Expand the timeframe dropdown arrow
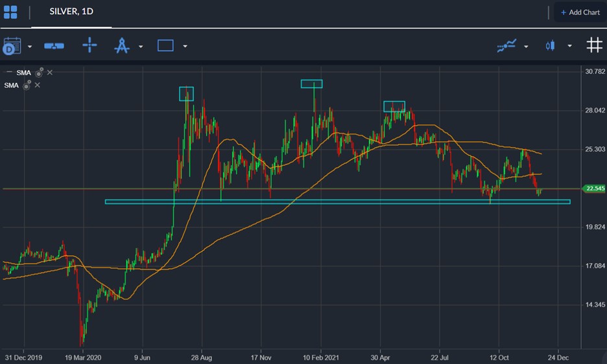Viewport: 607px width, 364px height. pyautogui.click(x=30, y=47)
